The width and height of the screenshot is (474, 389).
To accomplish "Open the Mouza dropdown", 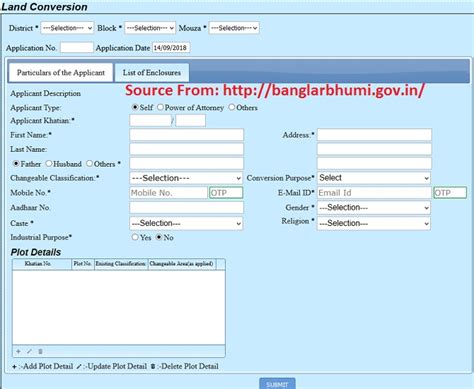I will [x=234, y=28].
